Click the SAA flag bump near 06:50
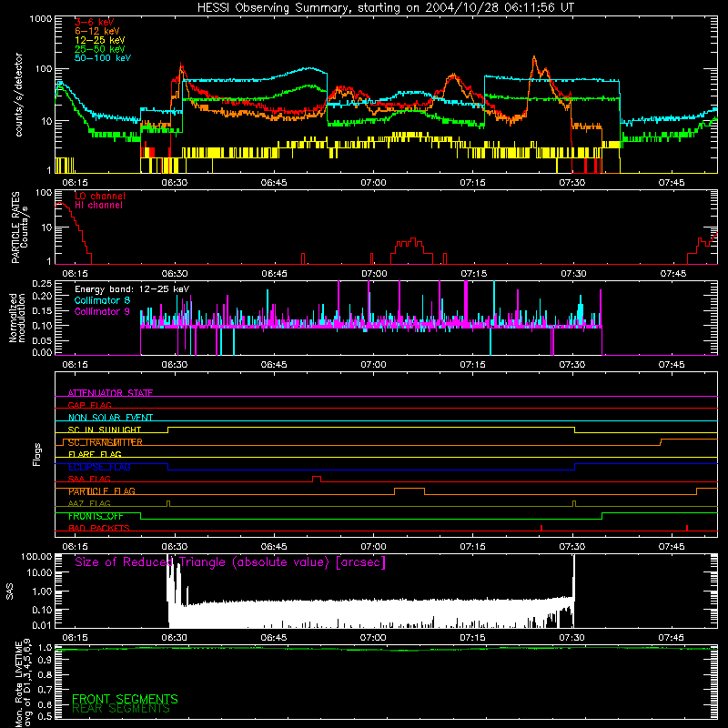This screenshot has width=728, height=728. click(316, 479)
